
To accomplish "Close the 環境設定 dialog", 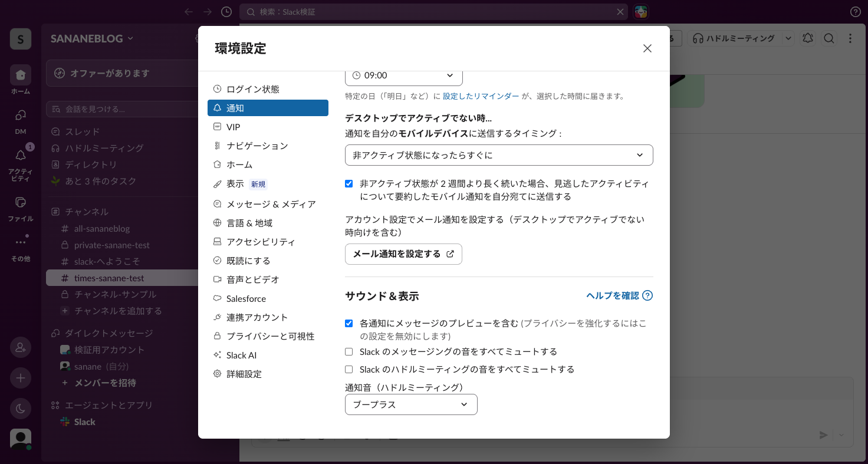I will 647,48.
